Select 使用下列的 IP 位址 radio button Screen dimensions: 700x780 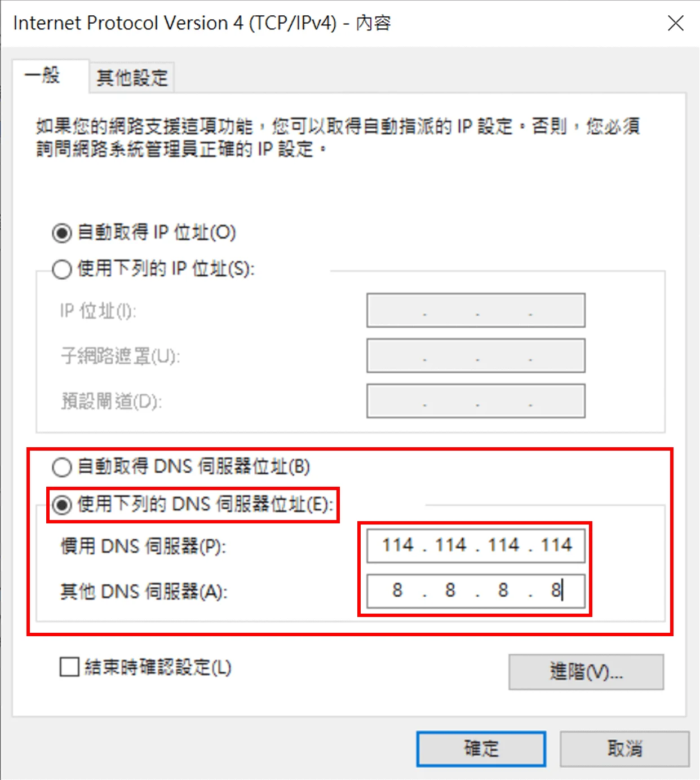62,269
